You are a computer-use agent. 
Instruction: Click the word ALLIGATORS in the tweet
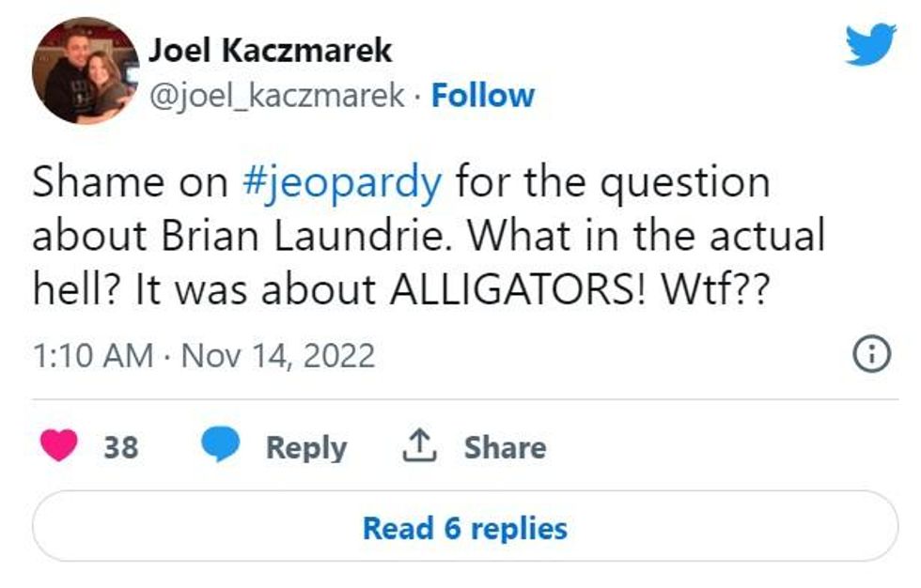pyautogui.click(x=541, y=287)
